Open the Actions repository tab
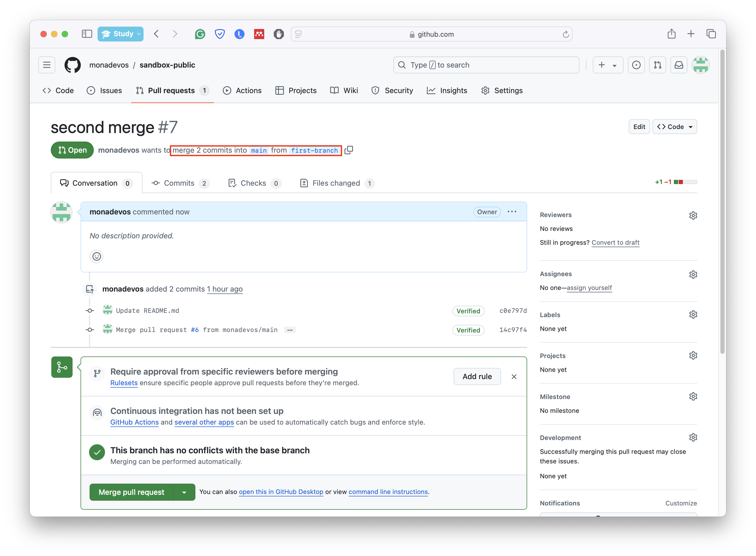The image size is (756, 556). coord(242,90)
